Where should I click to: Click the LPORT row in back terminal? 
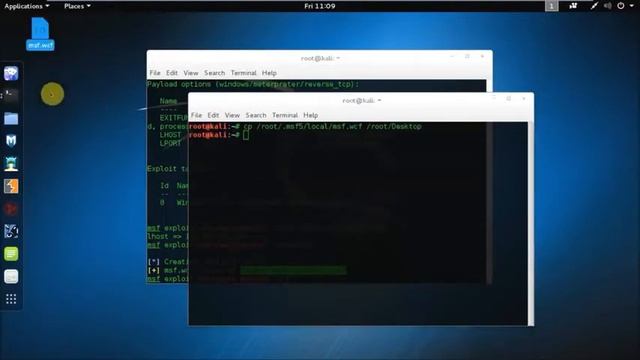(x=170, y=143)
